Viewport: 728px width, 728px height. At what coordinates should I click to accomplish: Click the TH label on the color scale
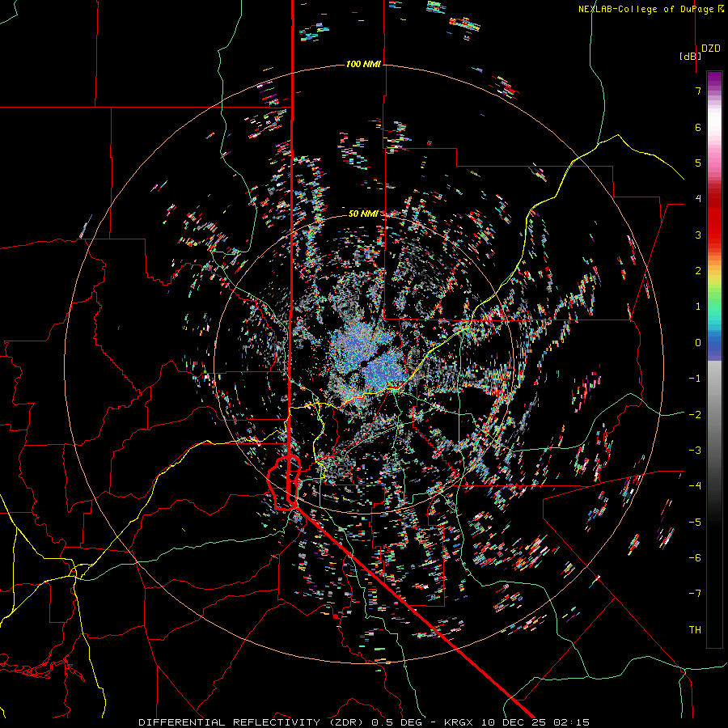pyautogui.click(x=695, y=629)
